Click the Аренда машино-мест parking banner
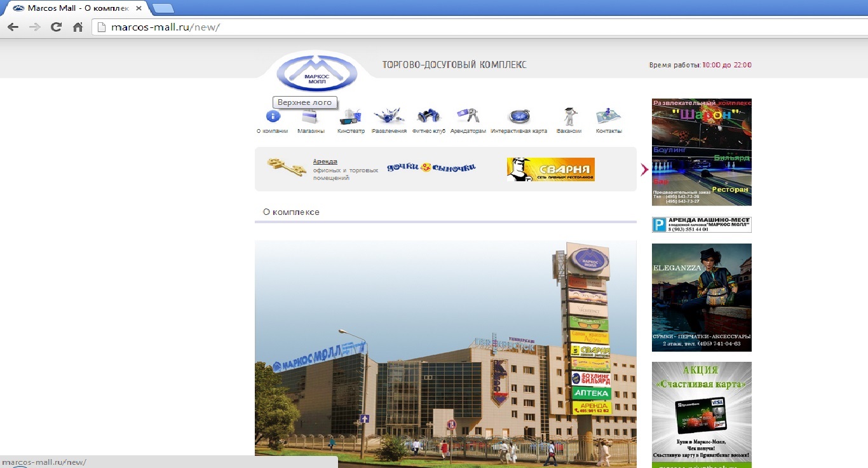The height and width of the screenshot is (468, 868). (x=702, y=224)
